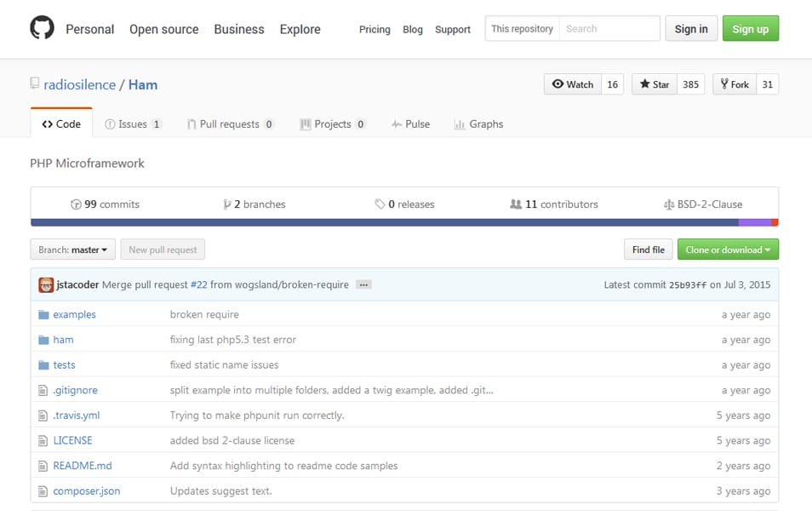Image resolution: width=812 pixels, height=511 pixels.
Task: Open 'Updates suggest text.' commit message
Action: pyautogui.click(x=220, y=491)
